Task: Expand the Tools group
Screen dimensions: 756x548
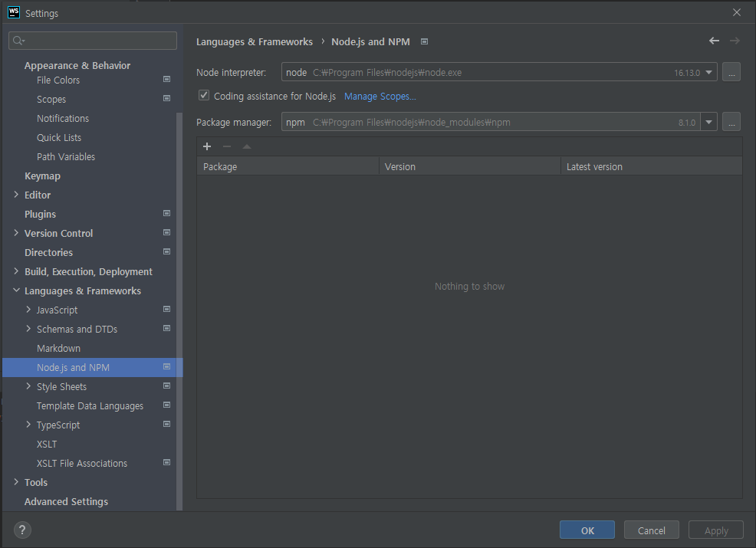Action: point(16,482)
